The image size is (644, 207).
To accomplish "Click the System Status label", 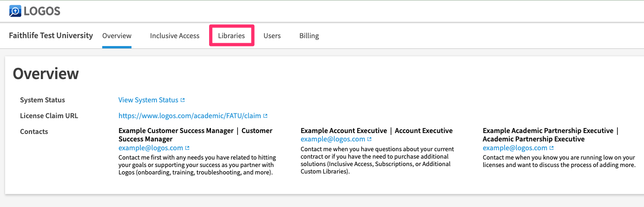I will pyautogui.click(x=42, y=100).
